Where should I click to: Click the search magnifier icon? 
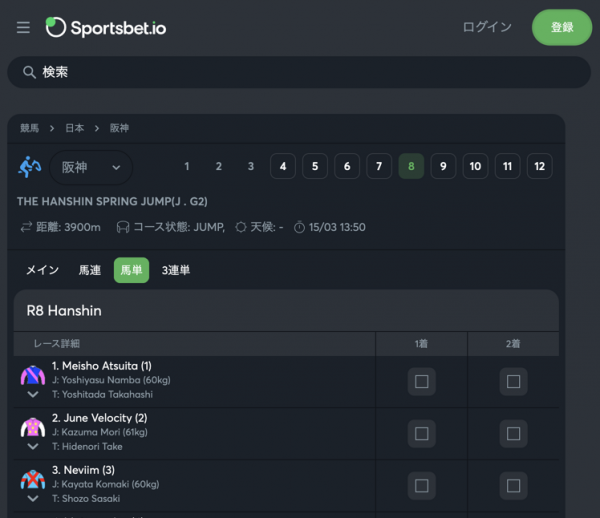(x=29, y=72)
